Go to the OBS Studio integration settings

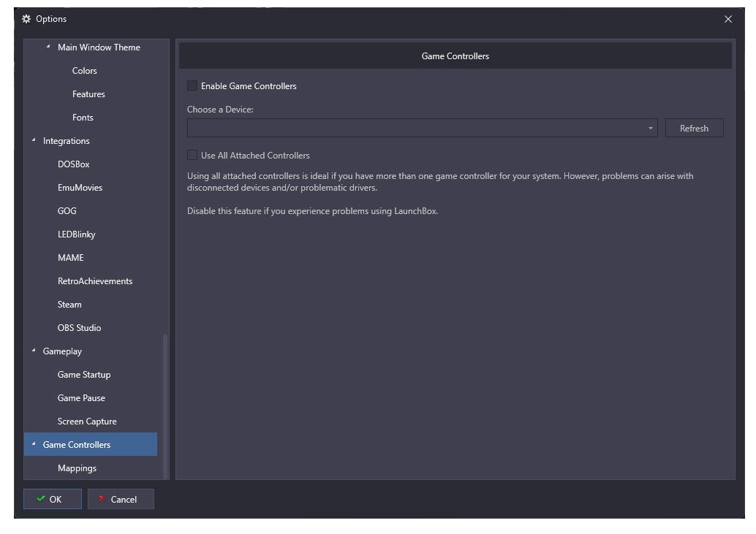click(x=79, y=328)
